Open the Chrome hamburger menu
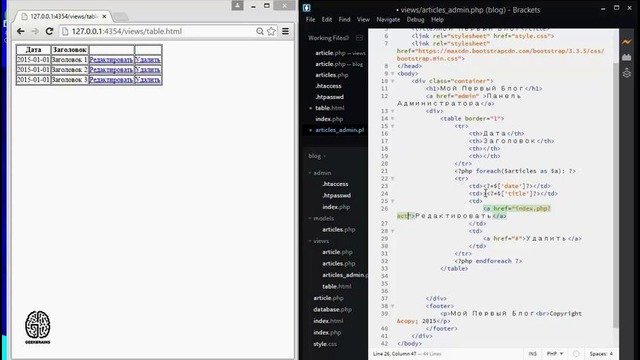Viewport: 640px width, 360px height. [x=285, y=31]
